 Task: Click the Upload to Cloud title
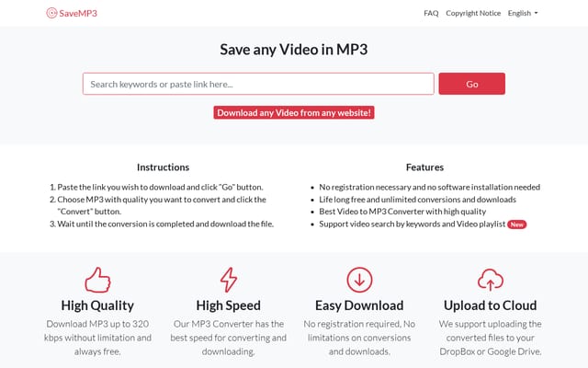pyautogui.click(x=490, y=305)
